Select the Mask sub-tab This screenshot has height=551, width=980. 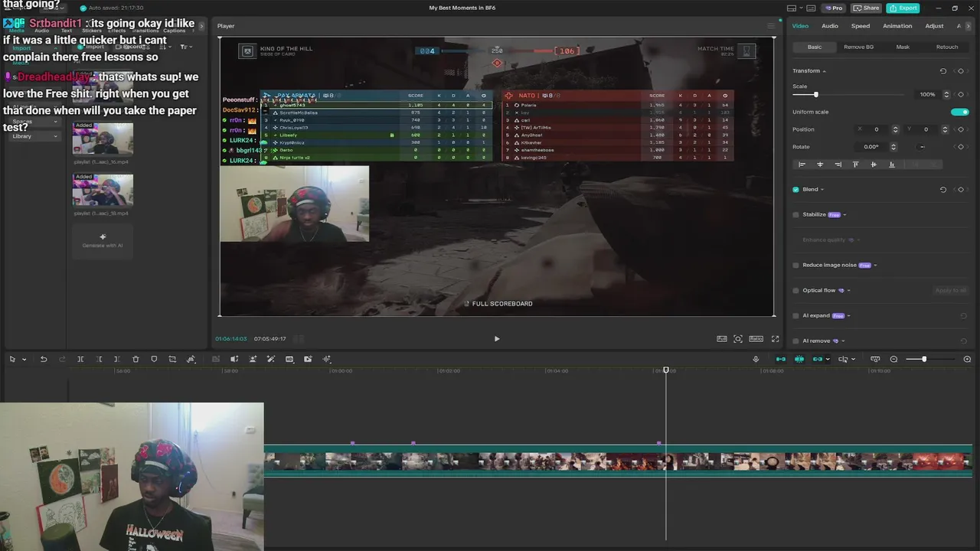903,47
